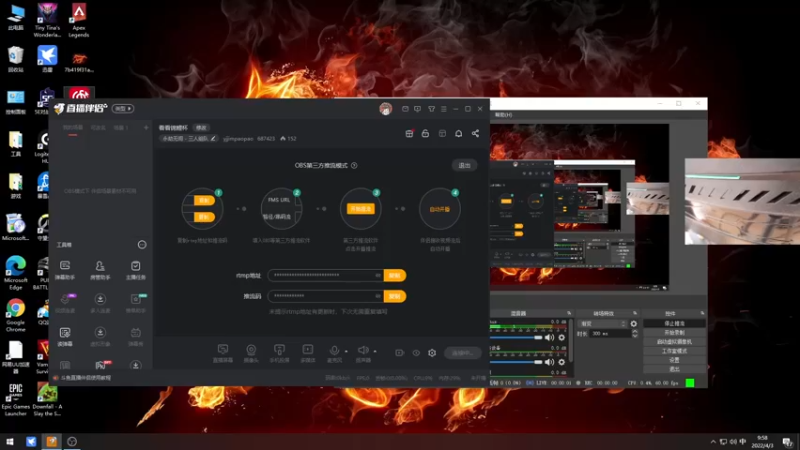Switch to the second scene tab
Image resolution: width=800 pixels, height=450 pixels.
98,128
